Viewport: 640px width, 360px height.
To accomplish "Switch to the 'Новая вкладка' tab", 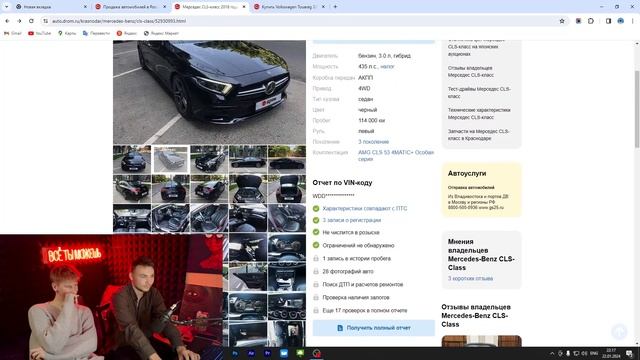I will 51,7.
